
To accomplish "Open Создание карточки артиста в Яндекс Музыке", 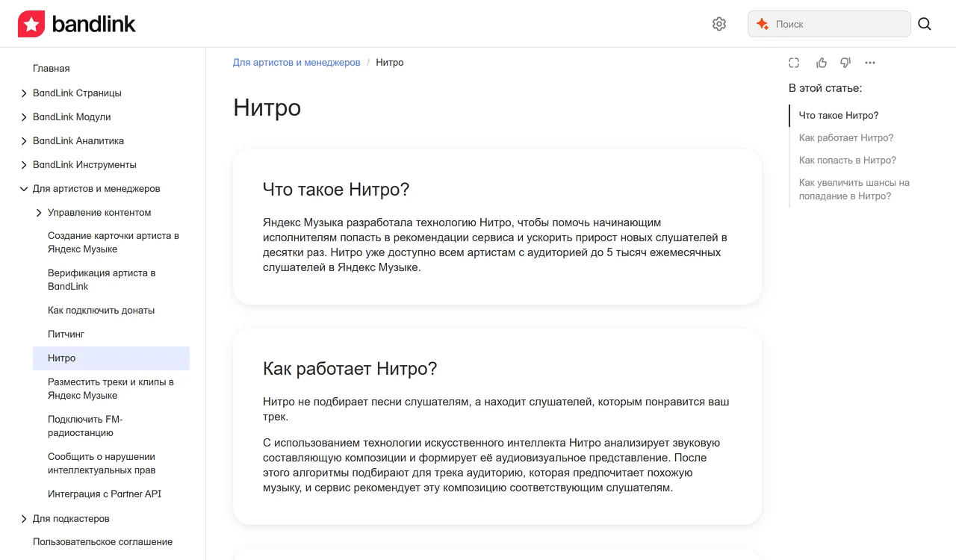I will tap(114, 243).
